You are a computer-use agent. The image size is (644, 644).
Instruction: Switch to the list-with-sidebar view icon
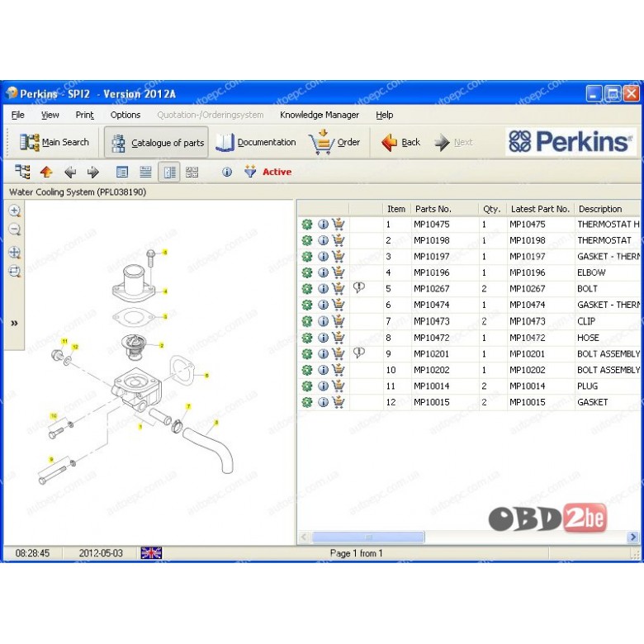coord(122,172)
